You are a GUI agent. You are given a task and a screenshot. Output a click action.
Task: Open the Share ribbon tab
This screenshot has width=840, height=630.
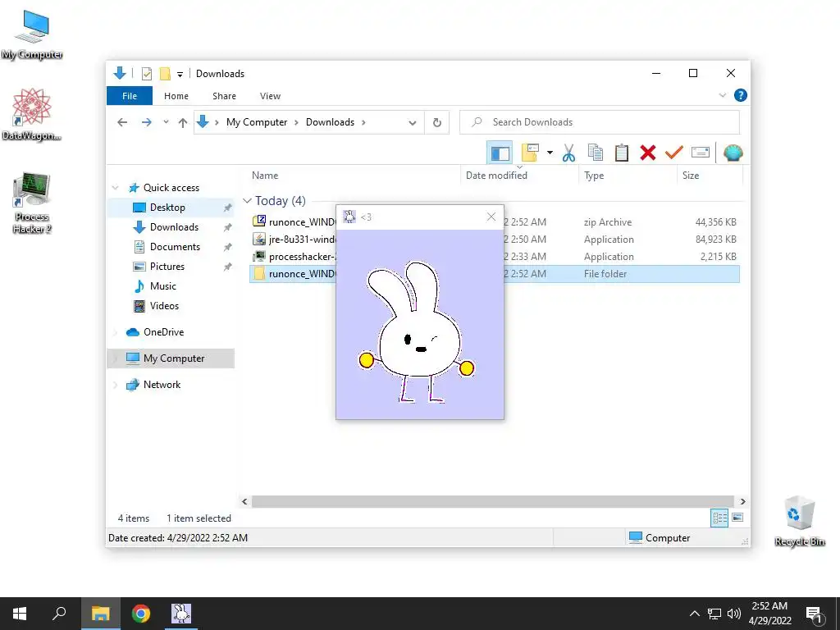pos(224,96)
